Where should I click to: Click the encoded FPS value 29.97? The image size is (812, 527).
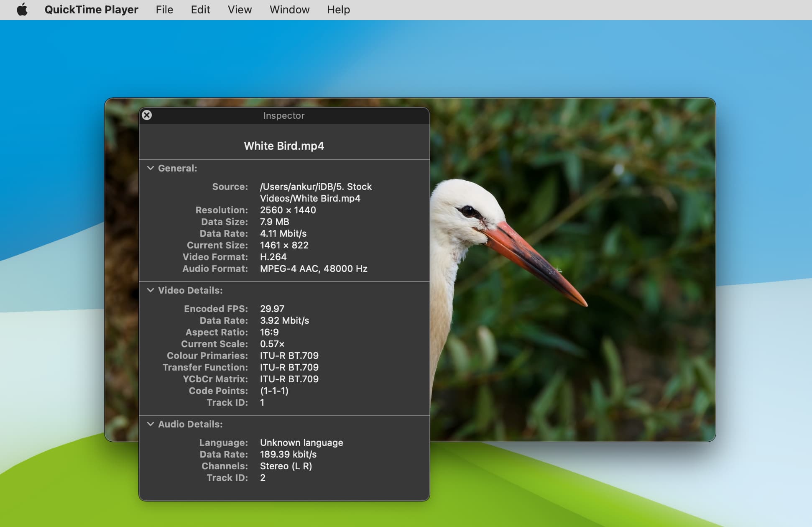272,309
